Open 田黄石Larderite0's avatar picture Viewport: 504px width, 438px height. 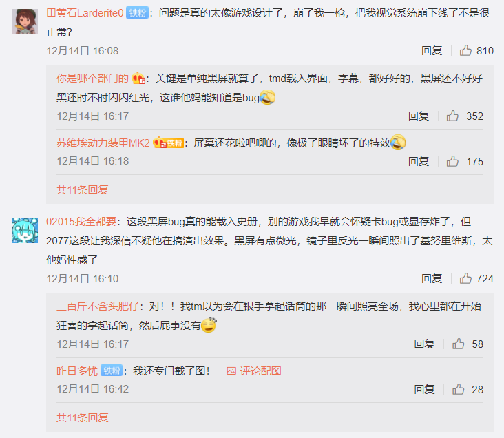pyautogui.click(x=25, y=21)
